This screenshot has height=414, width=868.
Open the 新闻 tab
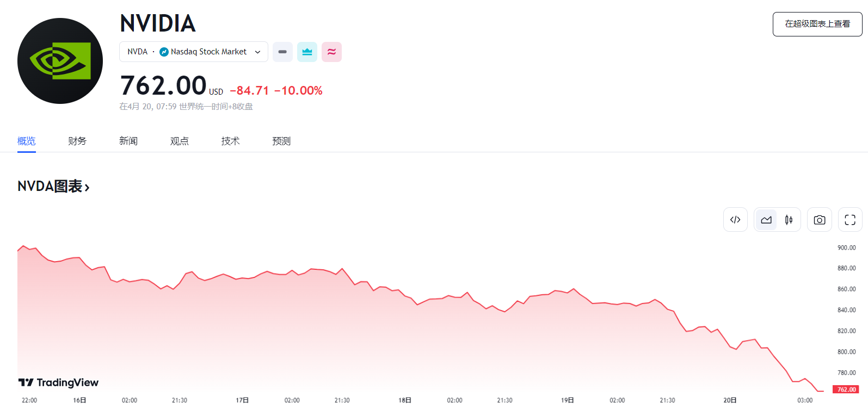tap(128, 141)
